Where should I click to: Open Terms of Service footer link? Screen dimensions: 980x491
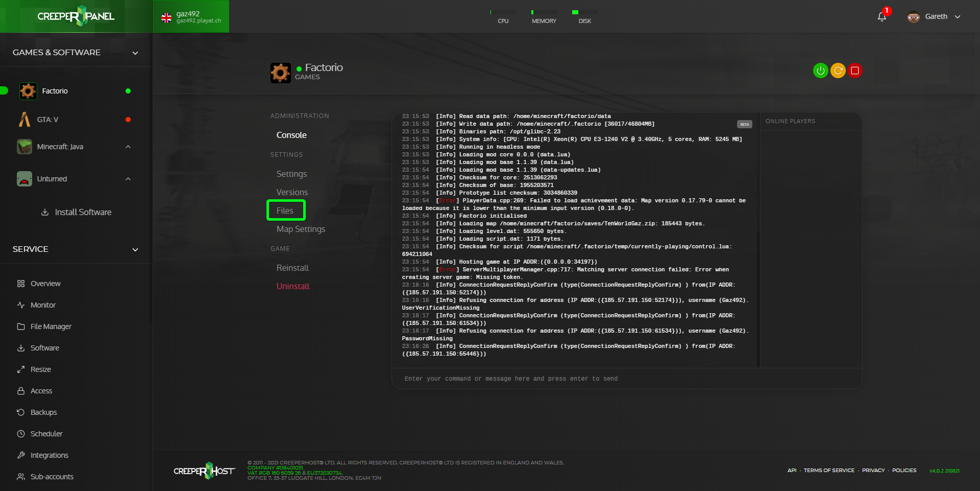point(829,471)
